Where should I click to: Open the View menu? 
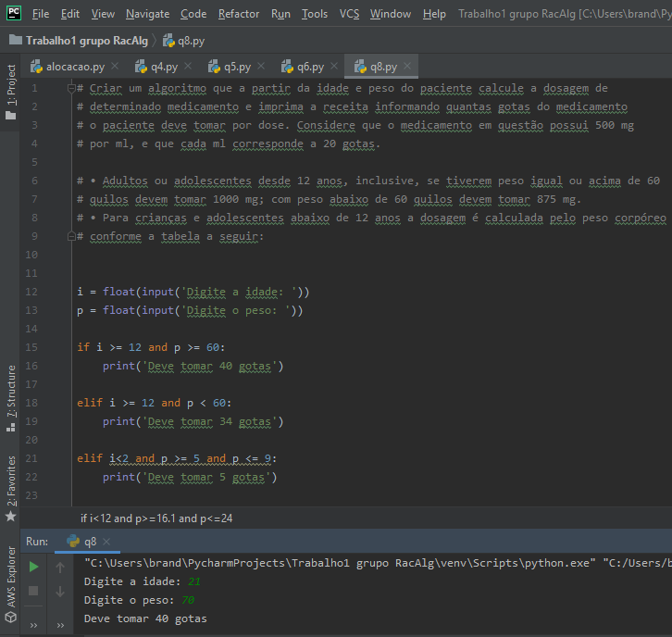pos(103,14)
